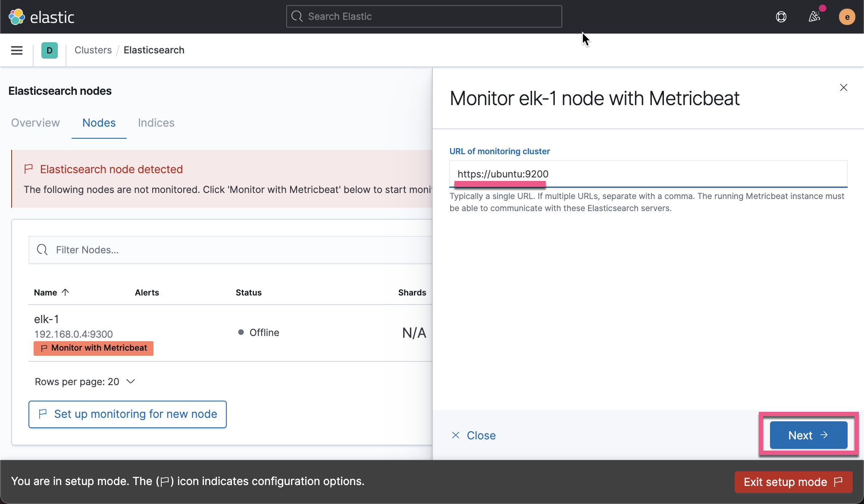This screenshot has height=504, width=864.
Task: Click the URL of monitoring cluster field
Action: pos(647,174)
